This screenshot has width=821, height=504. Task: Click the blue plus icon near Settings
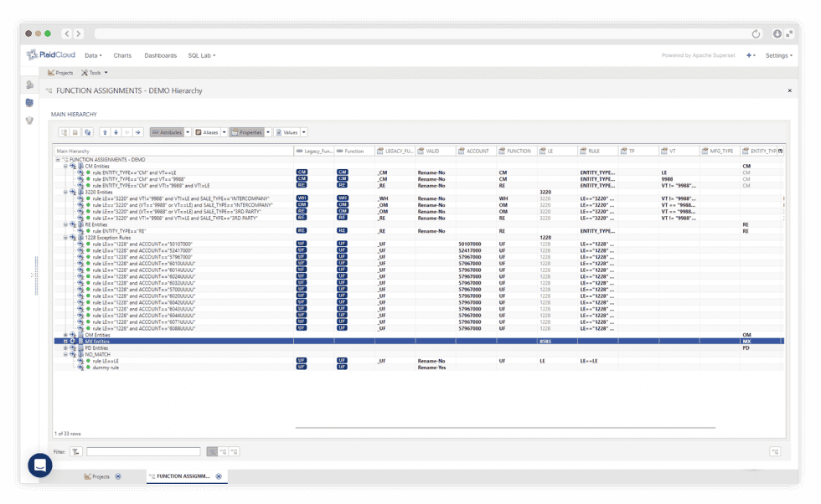(751, 55)
